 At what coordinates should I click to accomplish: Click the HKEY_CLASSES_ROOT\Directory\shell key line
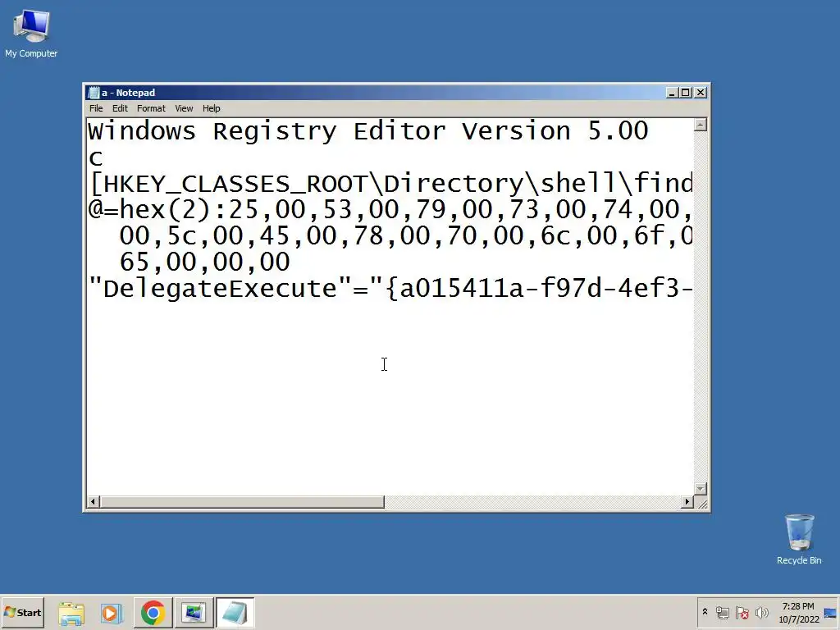click(x=390, y=184)
